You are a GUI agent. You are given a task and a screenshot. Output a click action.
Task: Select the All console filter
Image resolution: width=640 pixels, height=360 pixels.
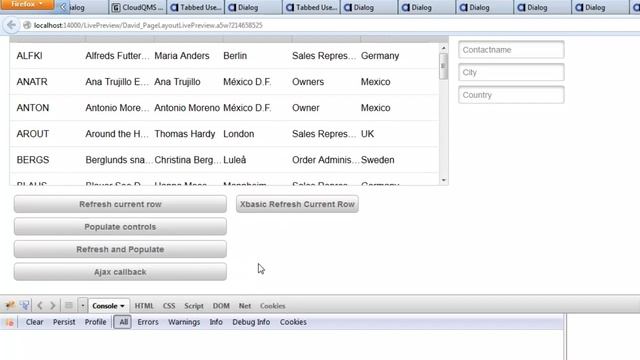(123, 322)
